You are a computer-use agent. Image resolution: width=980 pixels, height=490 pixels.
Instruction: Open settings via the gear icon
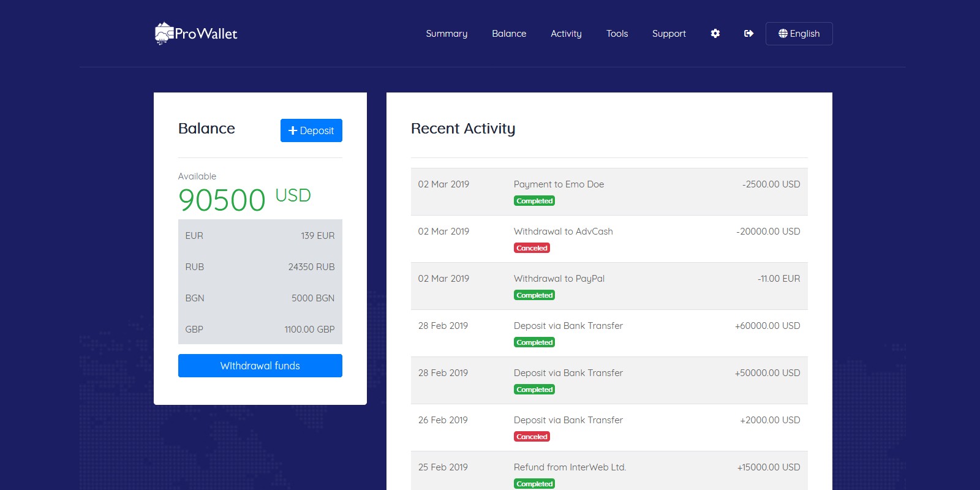[715, 34]
